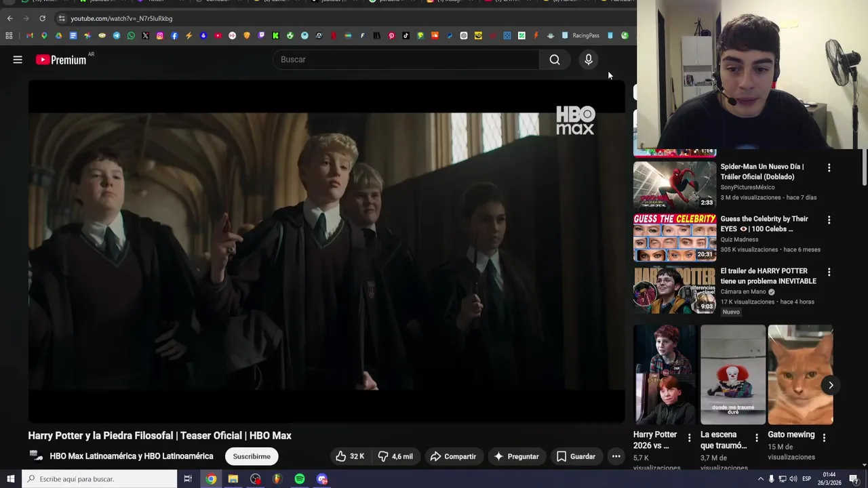Click the Windows taskbar search box
This screenshot has height=488, width=868.
pyautogui.click(x=99, y=479)
